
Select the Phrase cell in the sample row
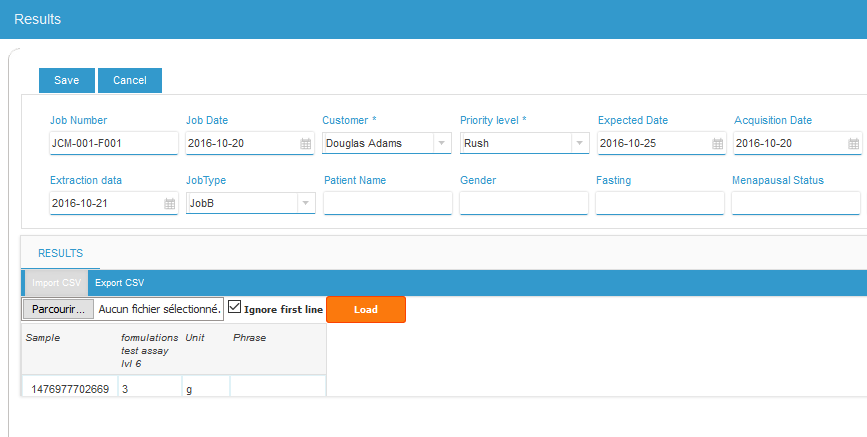278,386
